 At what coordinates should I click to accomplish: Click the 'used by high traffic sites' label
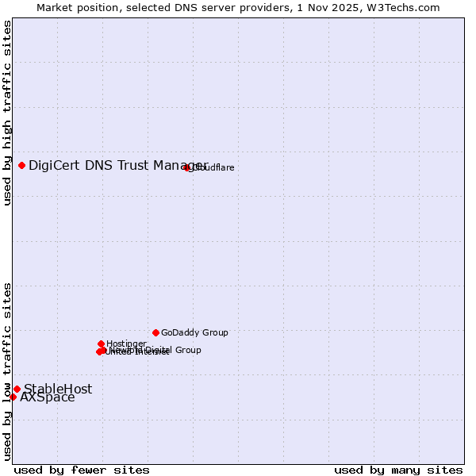tap(7, 113)
